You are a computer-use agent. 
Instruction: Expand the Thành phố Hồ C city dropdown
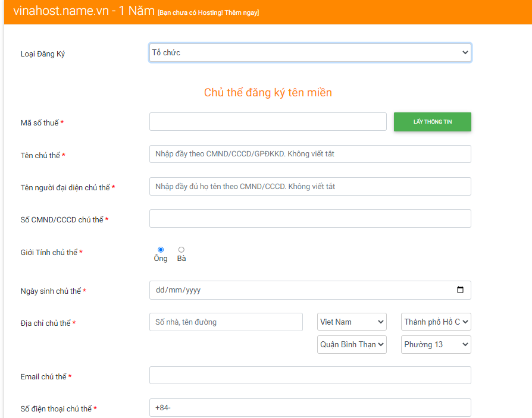click(436, 322)
